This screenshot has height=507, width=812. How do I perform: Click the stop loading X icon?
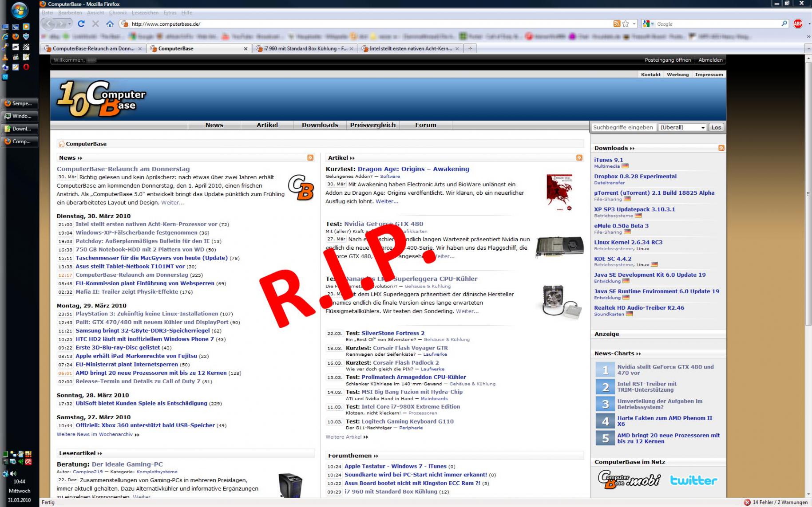(x=95, y=24)
